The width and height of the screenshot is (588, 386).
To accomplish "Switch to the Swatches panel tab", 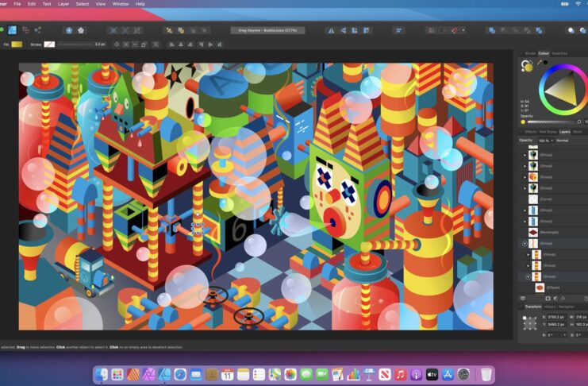I will [559, 53].
